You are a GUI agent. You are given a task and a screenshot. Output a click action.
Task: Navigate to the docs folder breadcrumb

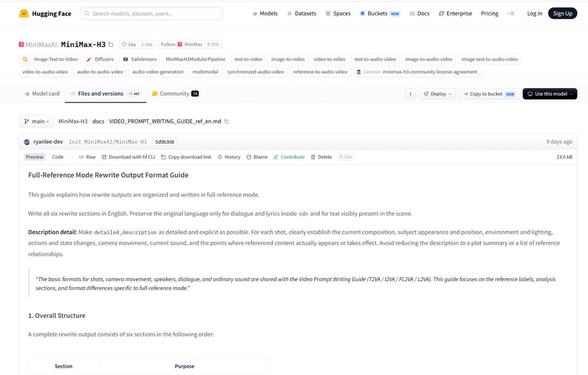pyautogui.click(x=98, y=121)
